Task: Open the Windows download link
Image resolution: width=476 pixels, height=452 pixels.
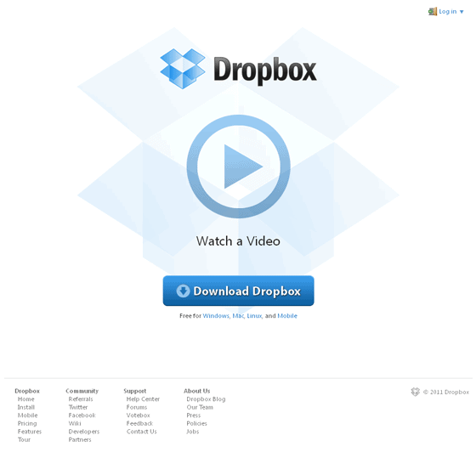Action: click(216, 316)
